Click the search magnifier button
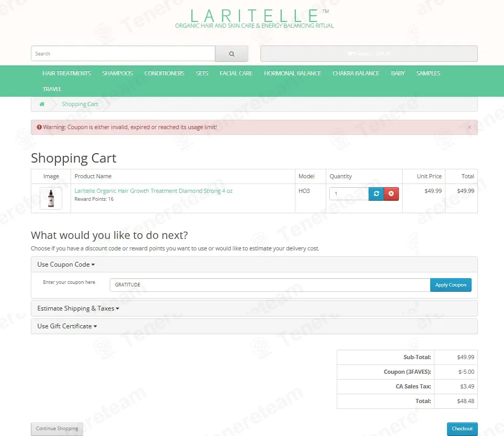This screenshot has width=504, height=436. click(x=232, y=54)
